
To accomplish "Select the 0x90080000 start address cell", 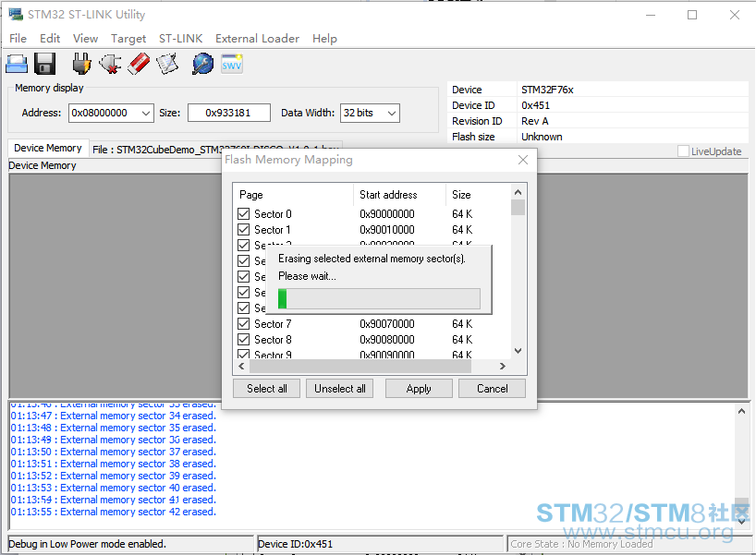I will pos(387,339).
